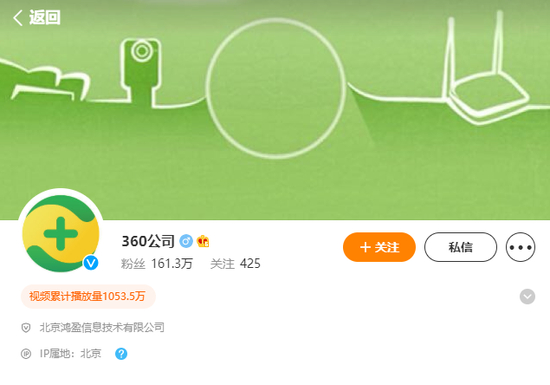Follow the account with the orange 关注 button

(379, 247)
